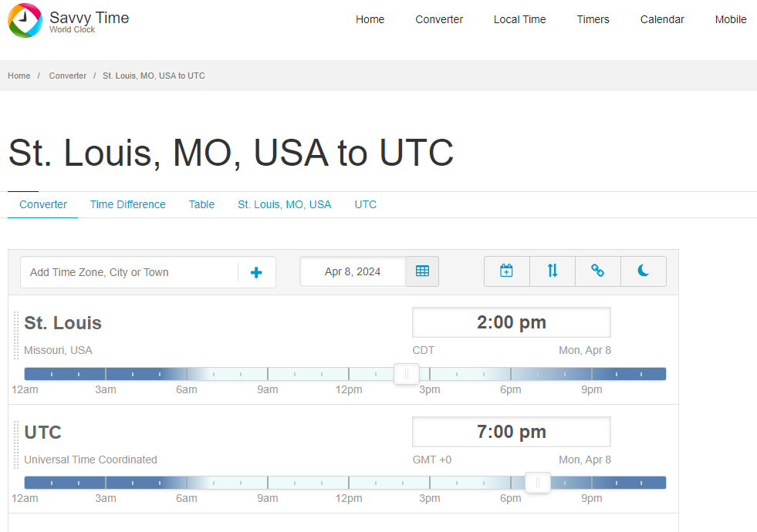The width and height of the screenshot is (757, 532).
Task: Swap time zones with the arrows icon
Action: (553, 271)
